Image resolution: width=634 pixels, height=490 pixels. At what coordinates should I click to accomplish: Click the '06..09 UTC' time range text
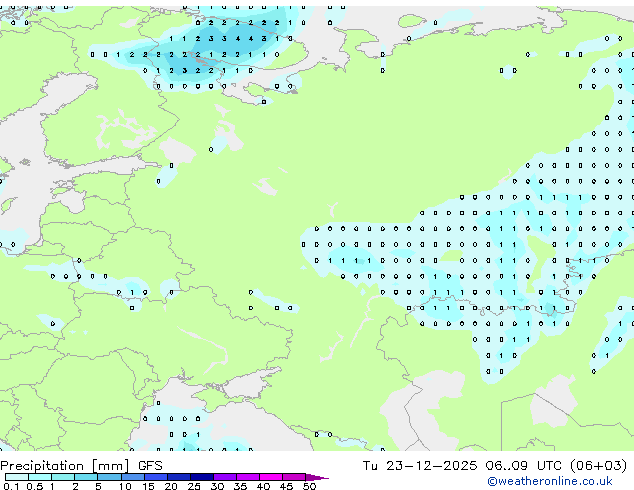tap(524, 466)
